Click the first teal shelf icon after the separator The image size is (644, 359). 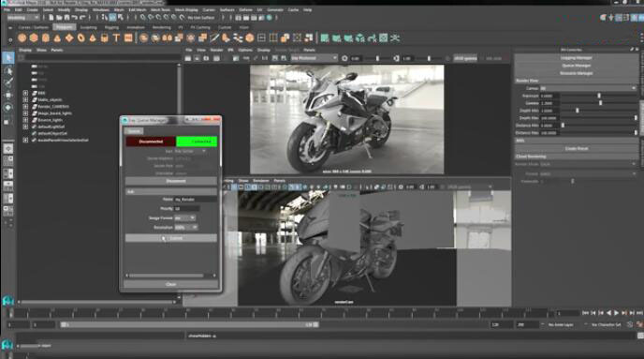(325, 38)
